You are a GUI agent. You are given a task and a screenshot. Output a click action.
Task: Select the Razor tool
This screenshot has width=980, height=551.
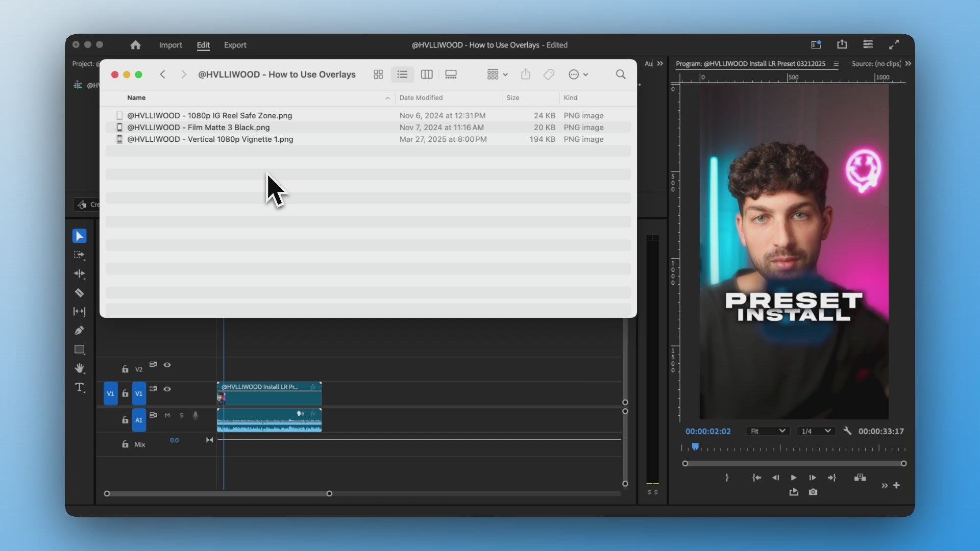[79, 293]
